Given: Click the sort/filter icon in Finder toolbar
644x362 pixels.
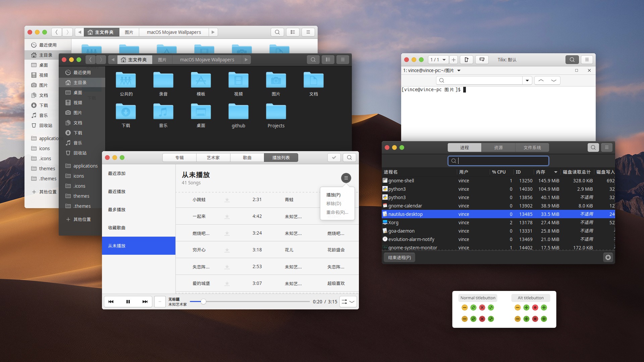Looking at the screenshot, I should 292,32.
